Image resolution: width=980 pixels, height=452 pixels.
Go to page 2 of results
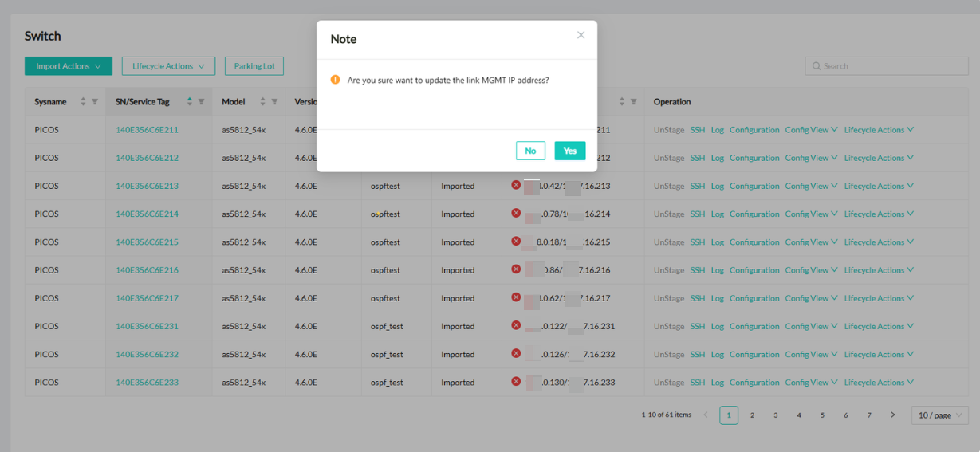point(752,415)
